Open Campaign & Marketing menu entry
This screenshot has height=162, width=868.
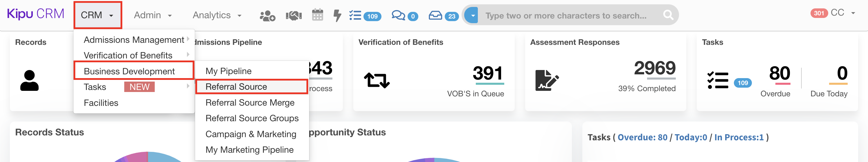point(251,134)
